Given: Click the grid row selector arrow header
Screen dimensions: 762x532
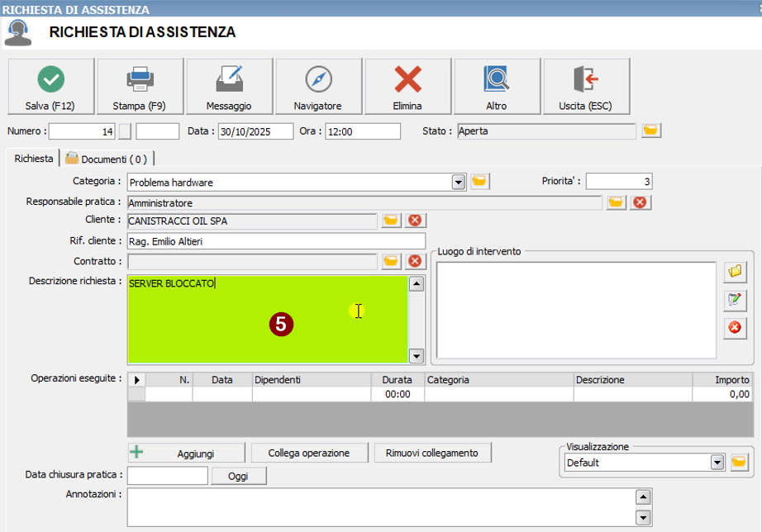Looking at the screenshot, I should (136, 380).
